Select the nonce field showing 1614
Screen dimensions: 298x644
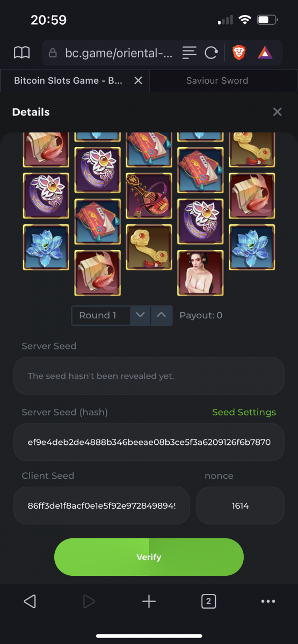[240, 506]
